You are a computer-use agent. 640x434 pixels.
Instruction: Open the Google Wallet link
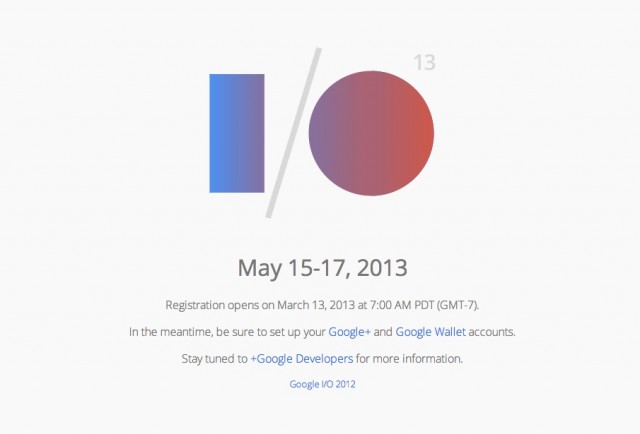tap(431, 332)
